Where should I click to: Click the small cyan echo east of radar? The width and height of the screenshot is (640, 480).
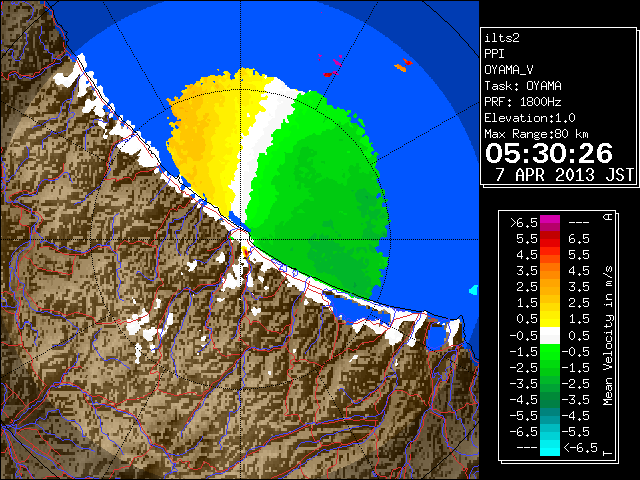(x=473, y=290)
